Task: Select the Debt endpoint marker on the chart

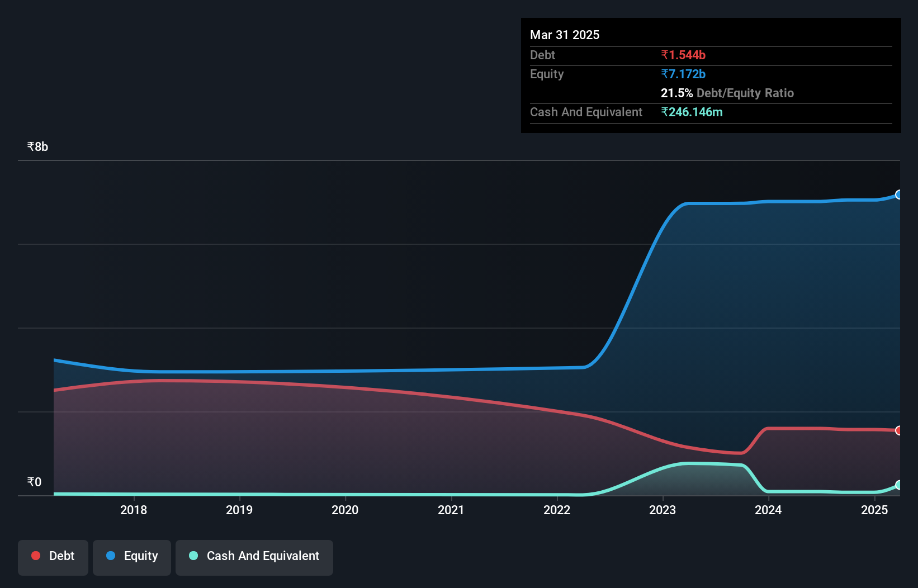Action: point(899,430)
